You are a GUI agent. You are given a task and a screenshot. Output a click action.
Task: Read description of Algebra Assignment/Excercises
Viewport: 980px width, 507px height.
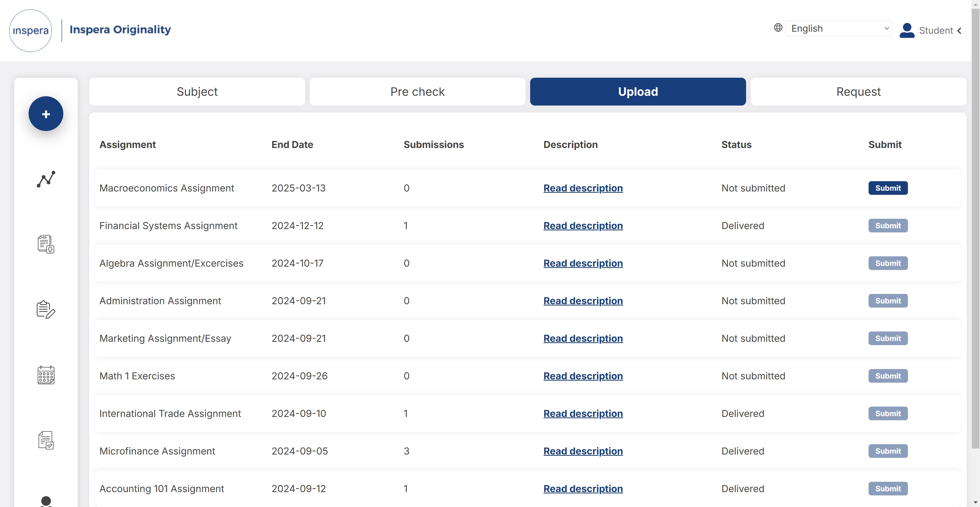pyautogui.click(x=583, y=263)
